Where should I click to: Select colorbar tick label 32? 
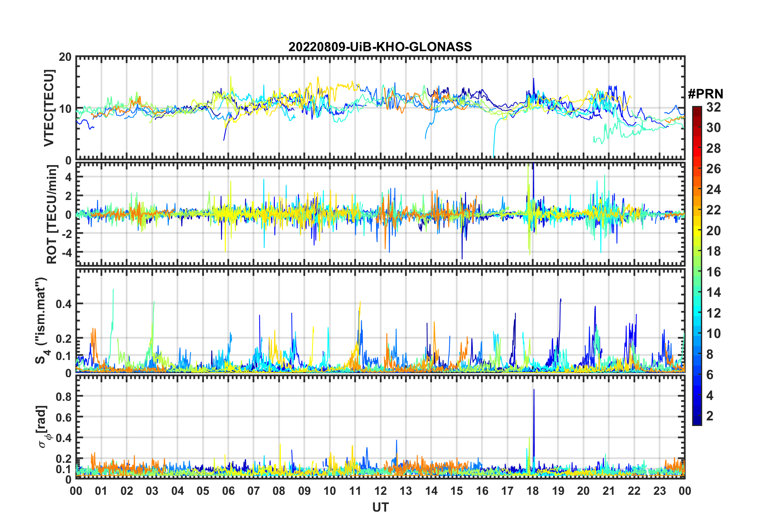(713, 107)
